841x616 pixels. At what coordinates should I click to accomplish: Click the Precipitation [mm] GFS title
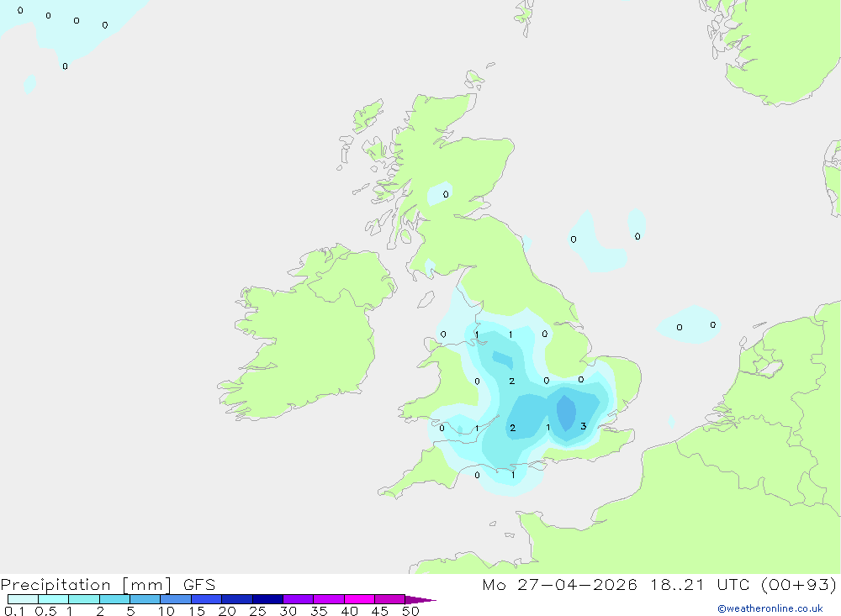pos(108,585)
